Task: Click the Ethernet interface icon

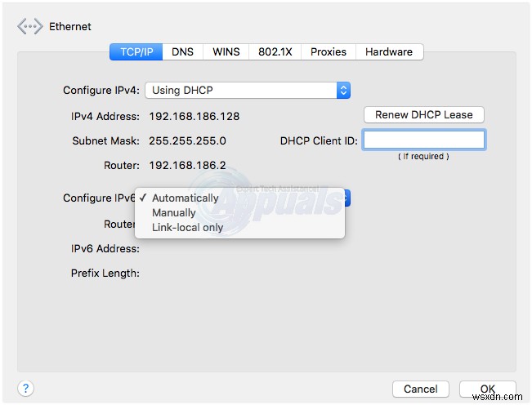Action: (x=30, y=26)
